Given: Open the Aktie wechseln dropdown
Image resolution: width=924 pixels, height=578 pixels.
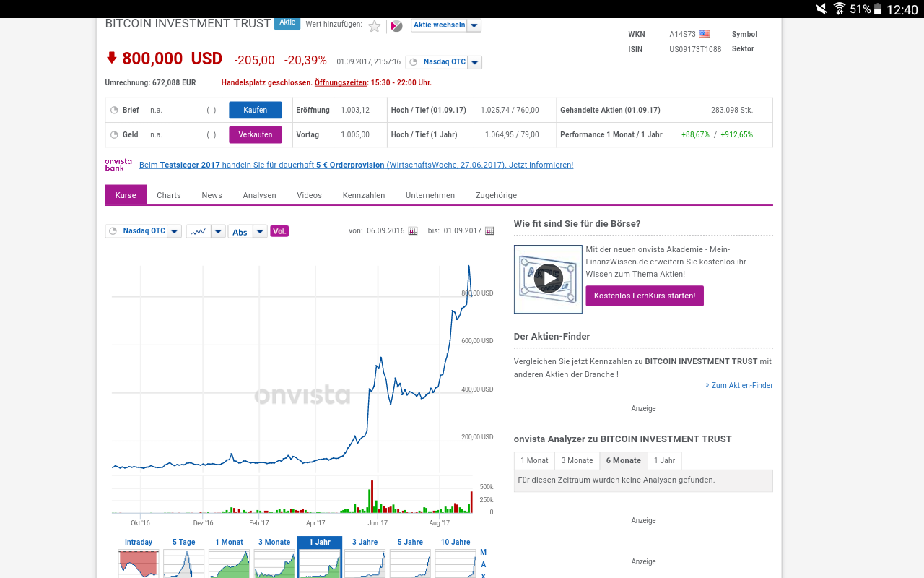Looking at the screenshot, I should 474,25.
